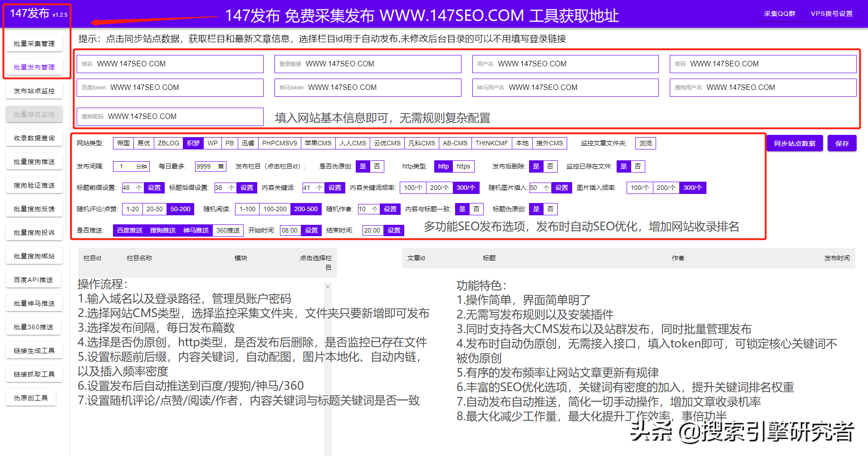Open 批量搜狗投诉 in the sidebar
Image resolution: width=868 pixels, height=456 pixels.
34,233
